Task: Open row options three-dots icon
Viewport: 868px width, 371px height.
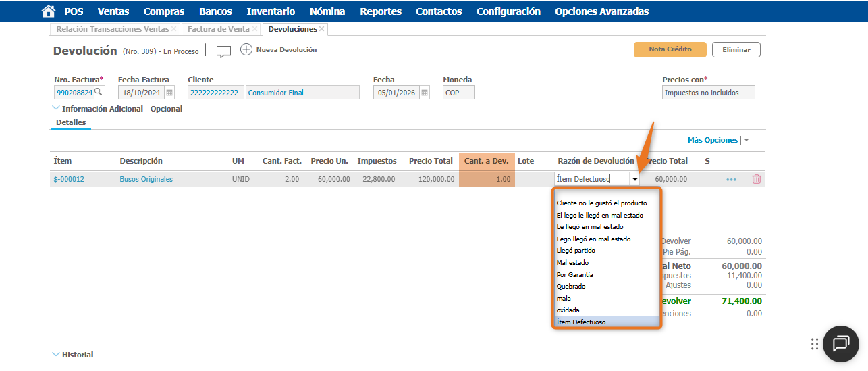Action: (731, 180)
